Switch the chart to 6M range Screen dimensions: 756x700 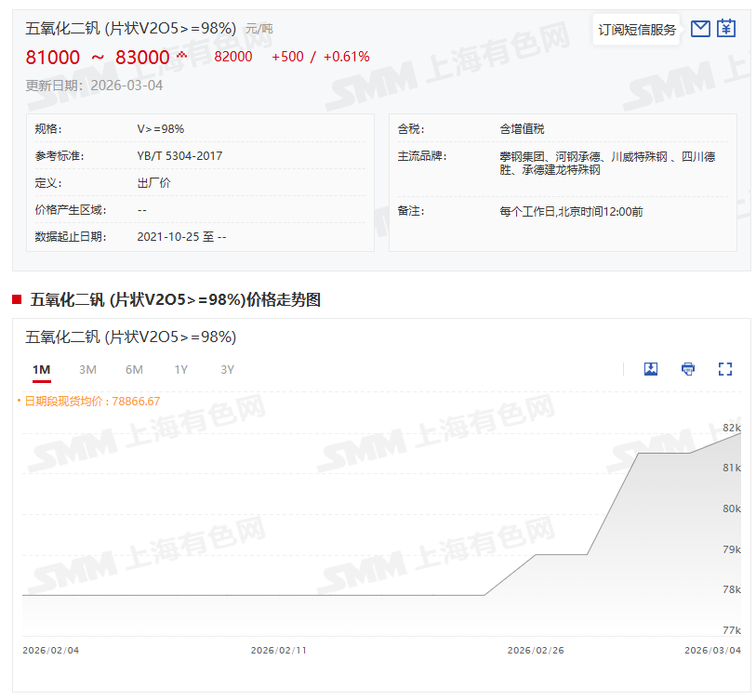(134, 370)
